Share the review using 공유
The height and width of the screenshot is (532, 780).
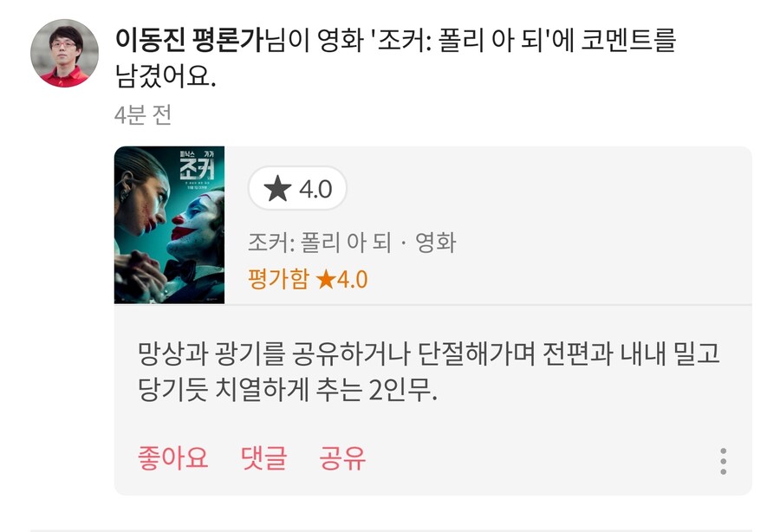(342, 457)
